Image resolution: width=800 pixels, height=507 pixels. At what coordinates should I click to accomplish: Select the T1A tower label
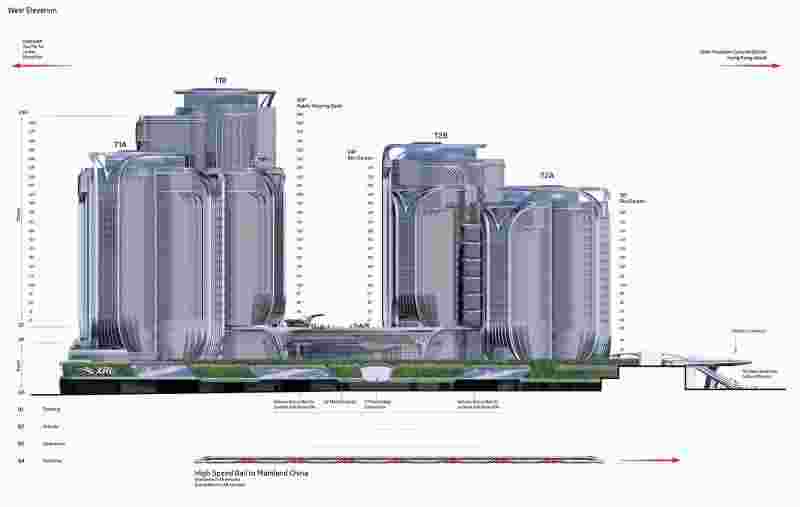120,145
